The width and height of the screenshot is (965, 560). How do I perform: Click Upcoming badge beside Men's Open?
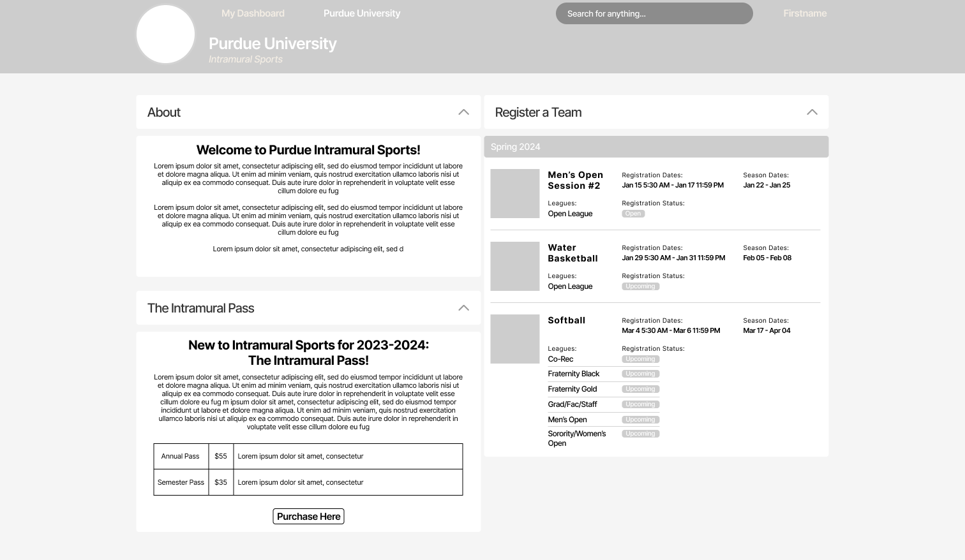point(641,420)
